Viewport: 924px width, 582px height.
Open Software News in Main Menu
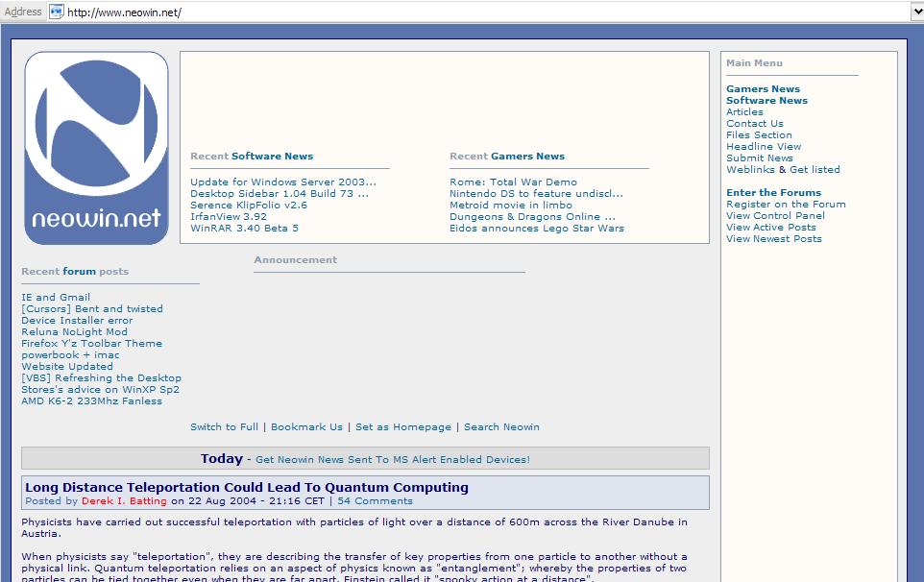(766, 100)
